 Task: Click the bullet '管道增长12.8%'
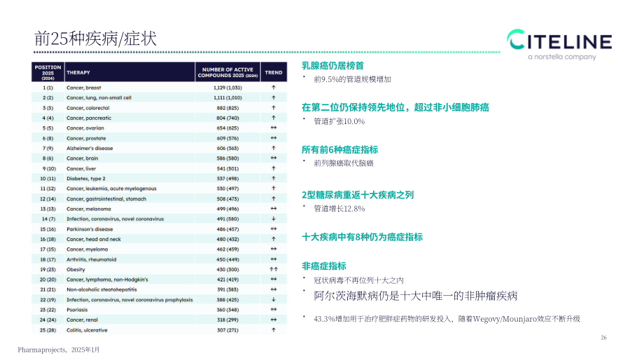click(x=339, y=208)
